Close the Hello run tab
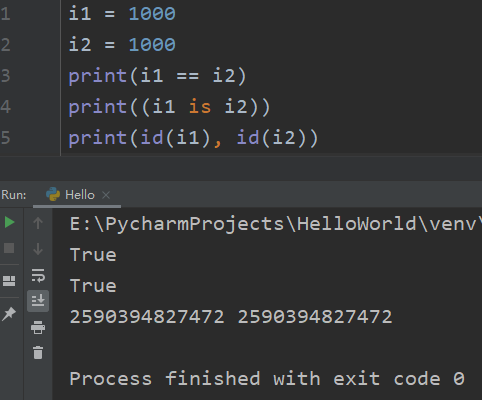The width and height of the screenshot is (482, 400). point(106,195)
